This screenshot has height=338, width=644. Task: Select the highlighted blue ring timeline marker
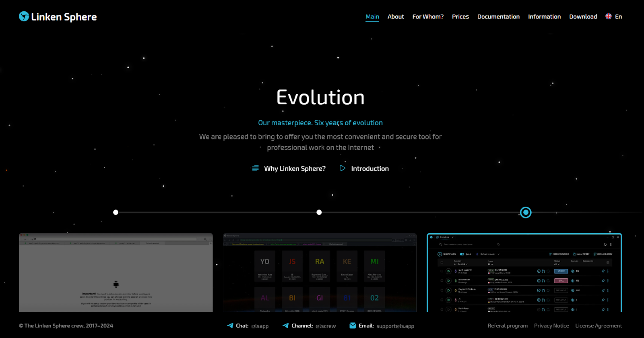pyautogui.click(x=526, y=212)
